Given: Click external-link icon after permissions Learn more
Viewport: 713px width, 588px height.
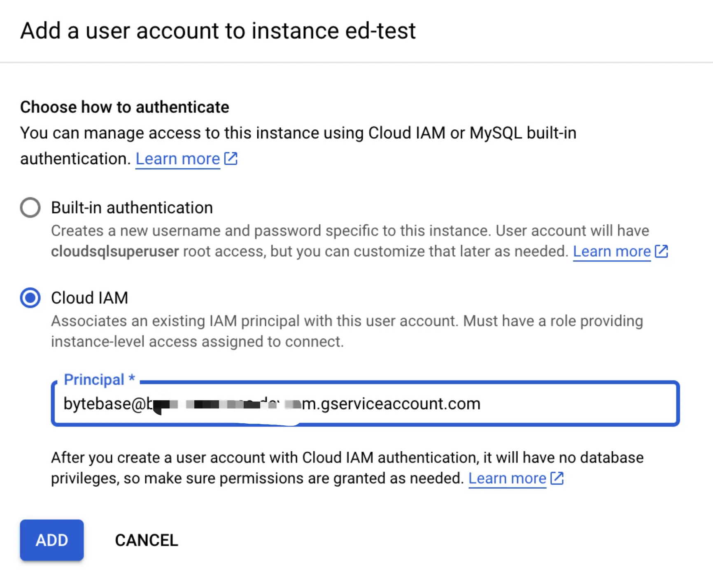Looking at the screenshot, I should click(557, 478).
